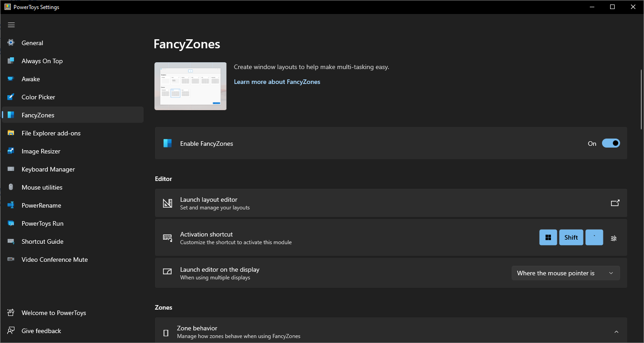Click the File Explorer add-ons icon

[11, 133]
